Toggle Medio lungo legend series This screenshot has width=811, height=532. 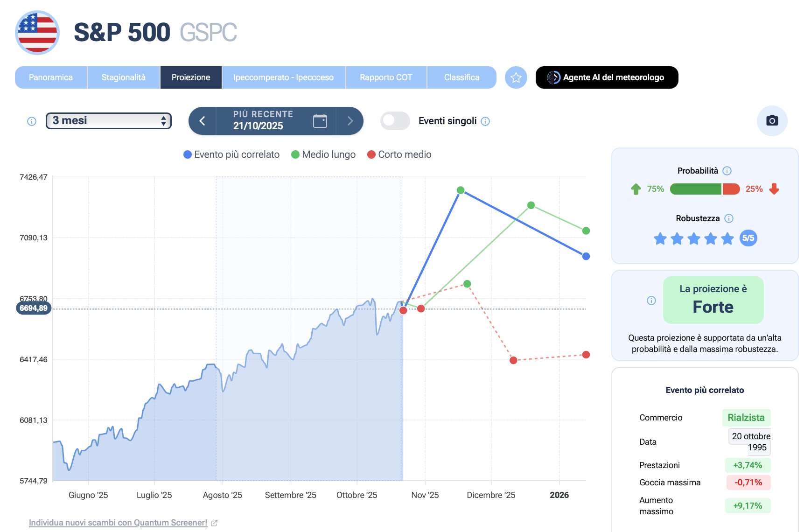coord(323,154)
